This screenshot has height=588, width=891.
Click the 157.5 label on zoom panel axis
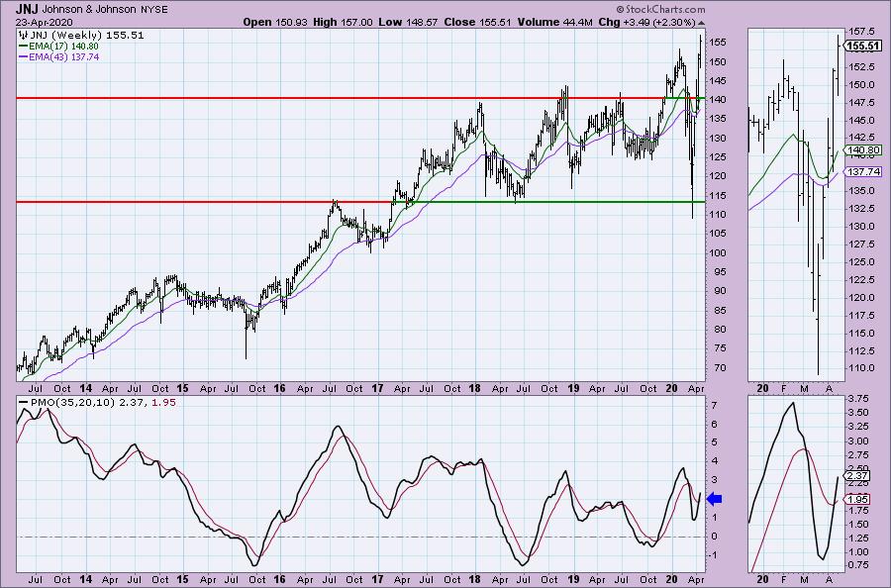[862, 32]
